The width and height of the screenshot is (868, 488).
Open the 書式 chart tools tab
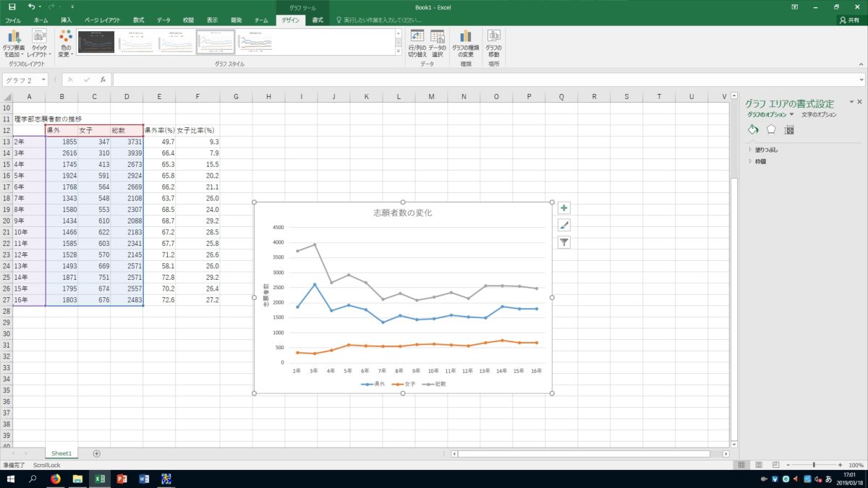click(x=318, y=20)
